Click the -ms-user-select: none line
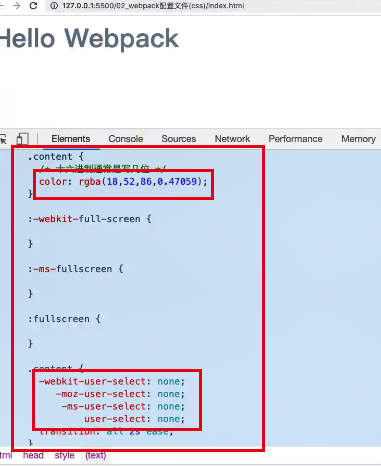This screenshot has height=466, width=381. point(123,406)
